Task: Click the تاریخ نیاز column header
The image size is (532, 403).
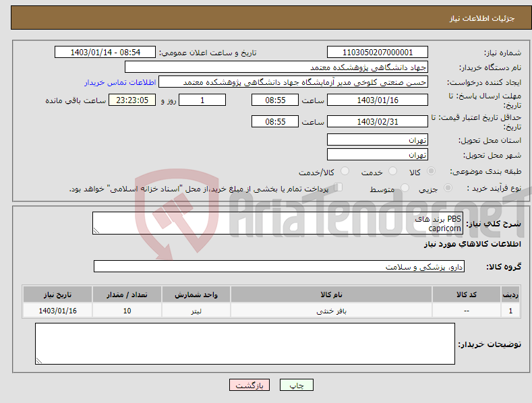Action: point(58,294)
